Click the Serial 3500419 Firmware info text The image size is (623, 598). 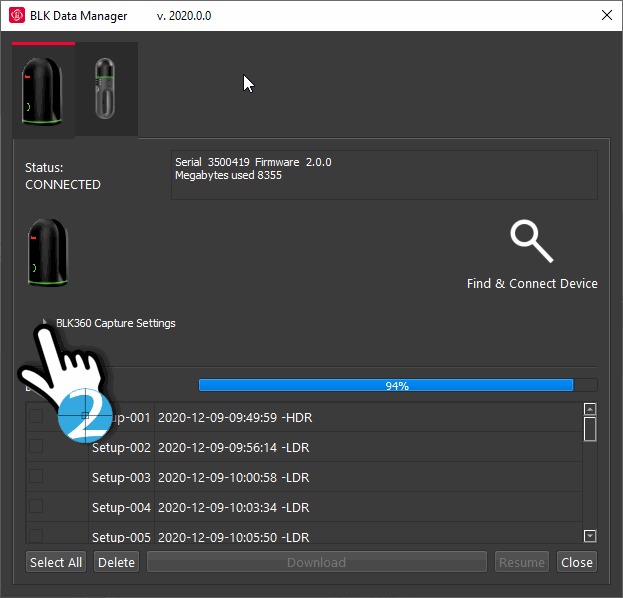253,162
